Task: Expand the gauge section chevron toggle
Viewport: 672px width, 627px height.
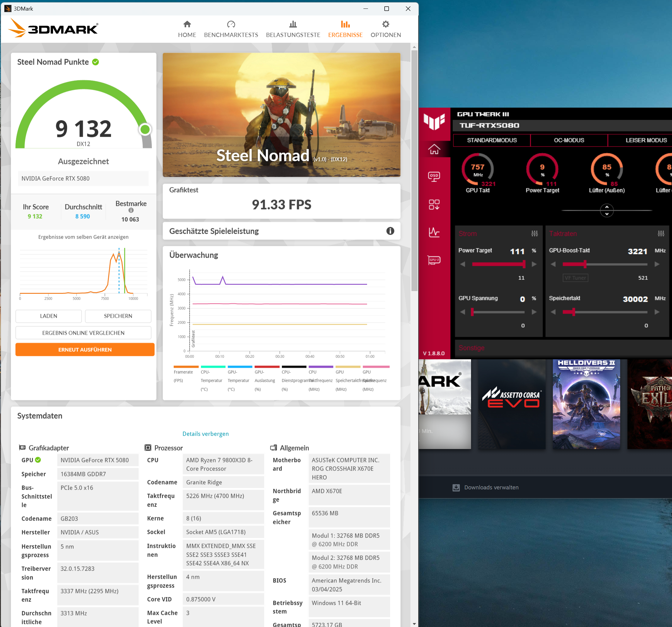Action: (x=607, y=210)
